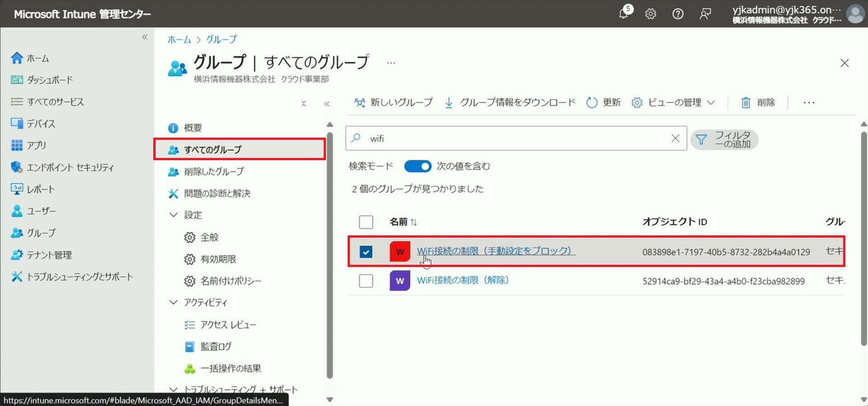The width and height of the screenshot is (868, 406).
Task: Click the red W group avatar
Action: 400,252
